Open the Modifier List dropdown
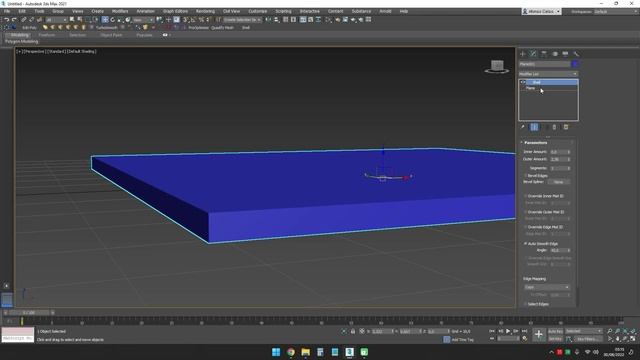Image resolution: width=640 pixels, height=360 pixels. 548,74
